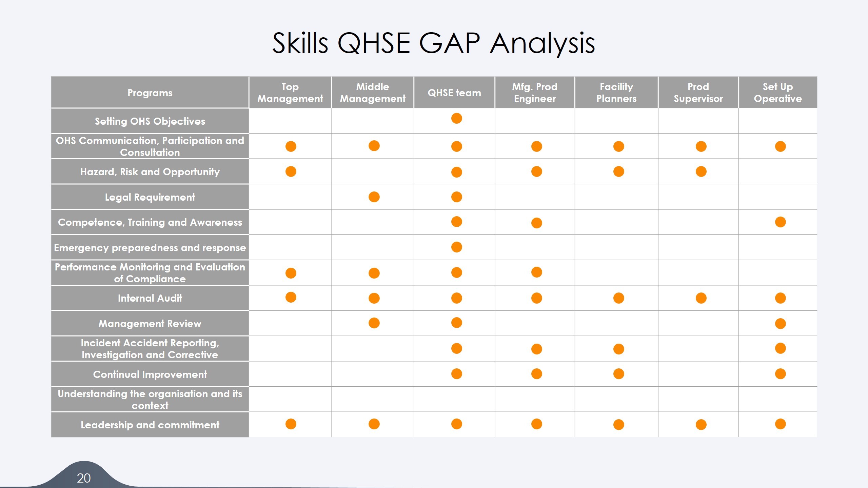The height and width of the screenshot is (488, 868).
Task: Select the orange dot for Setting OHS Objectives under QHSE team
Action: [x=456, y=119]
